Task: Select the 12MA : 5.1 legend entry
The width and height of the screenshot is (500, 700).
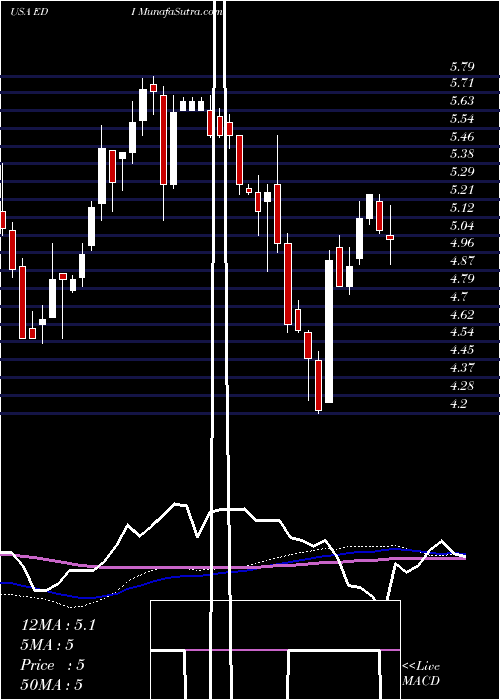Action: tap(58, 625)
